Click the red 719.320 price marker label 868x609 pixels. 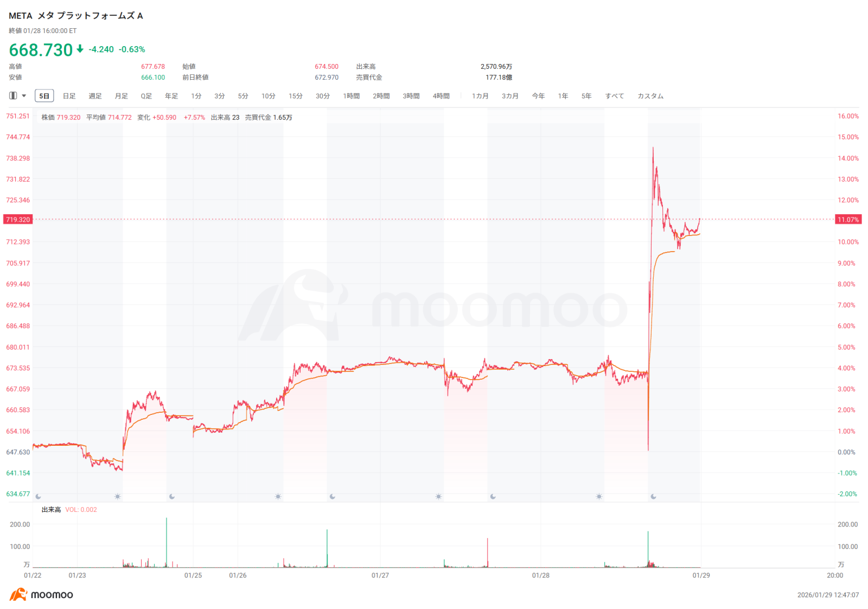18,220
